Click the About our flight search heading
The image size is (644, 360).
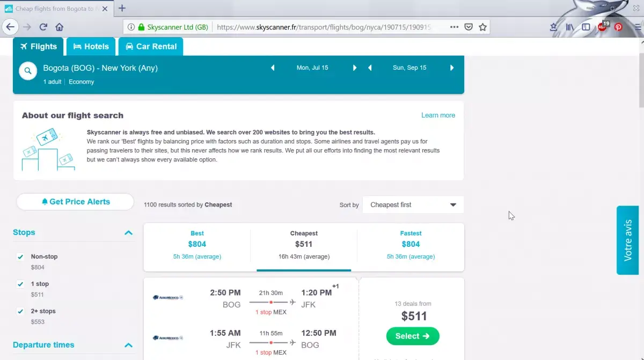pos(72,115)
